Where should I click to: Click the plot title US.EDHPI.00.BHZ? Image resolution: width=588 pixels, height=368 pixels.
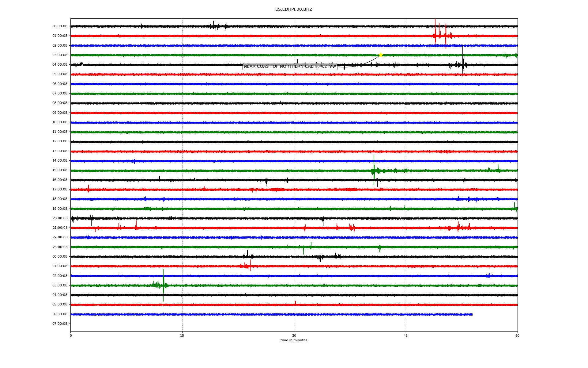point(293,10)
